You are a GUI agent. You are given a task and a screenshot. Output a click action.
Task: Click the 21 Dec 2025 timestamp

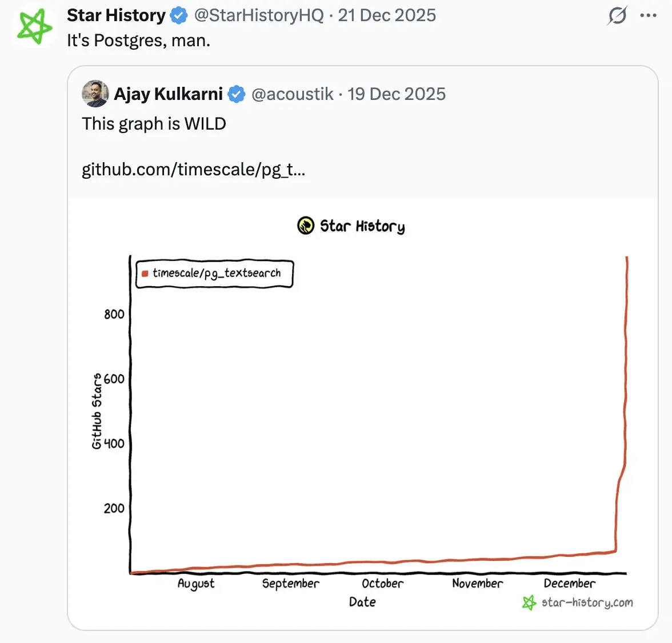click(x=386, y=15)
